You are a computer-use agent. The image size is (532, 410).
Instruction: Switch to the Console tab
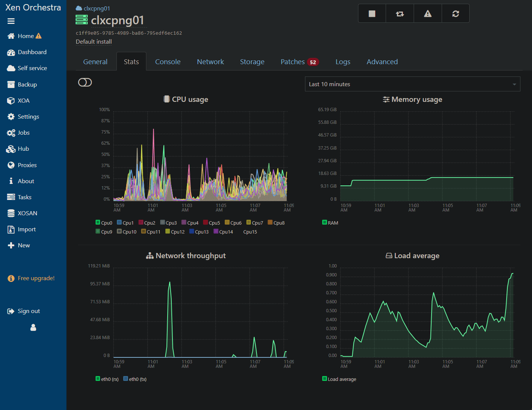pos(168,62)
